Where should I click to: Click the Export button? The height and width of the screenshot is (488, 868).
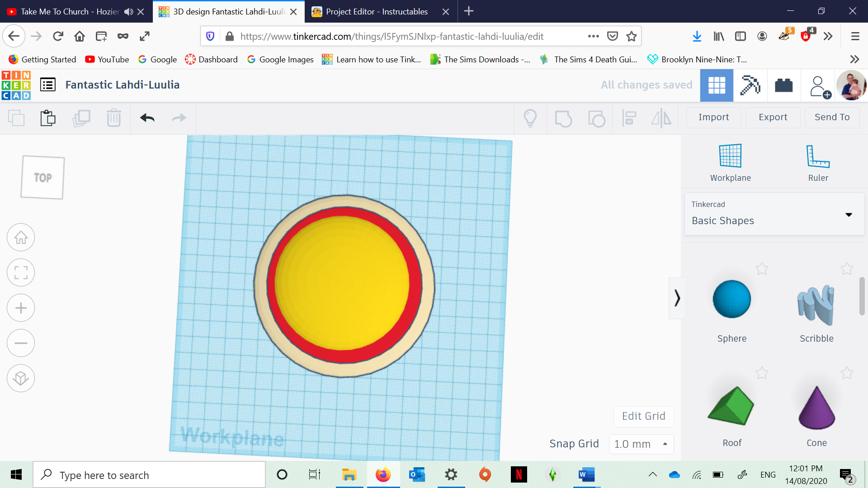[773, 117]
